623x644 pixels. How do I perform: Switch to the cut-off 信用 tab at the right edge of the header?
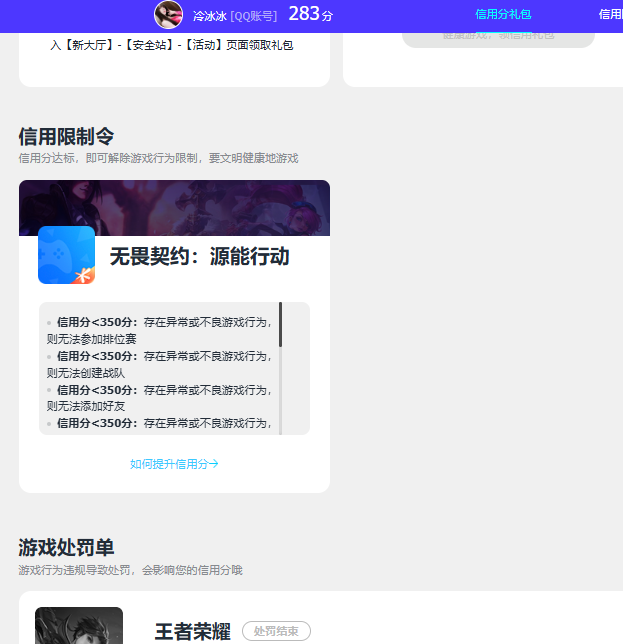[611, 14]
